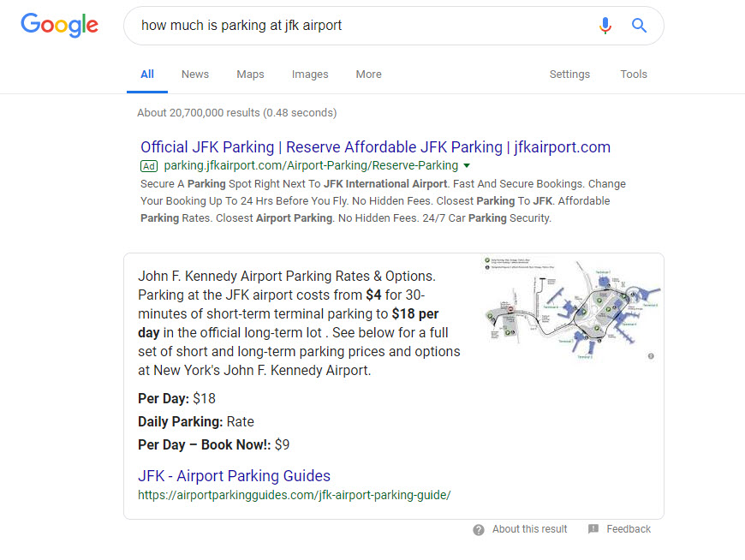Click the JFK airport map thumbnail
745x560 pixels.
pos(569,307)
